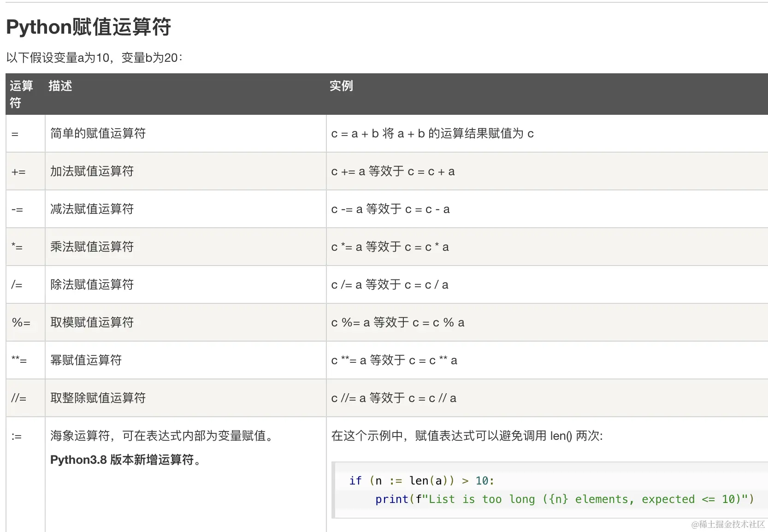Image resolution: width=768 pixels, height=532 pixels.
Task: Click the intro line about variables a and b
Action: tap(95, 58)
